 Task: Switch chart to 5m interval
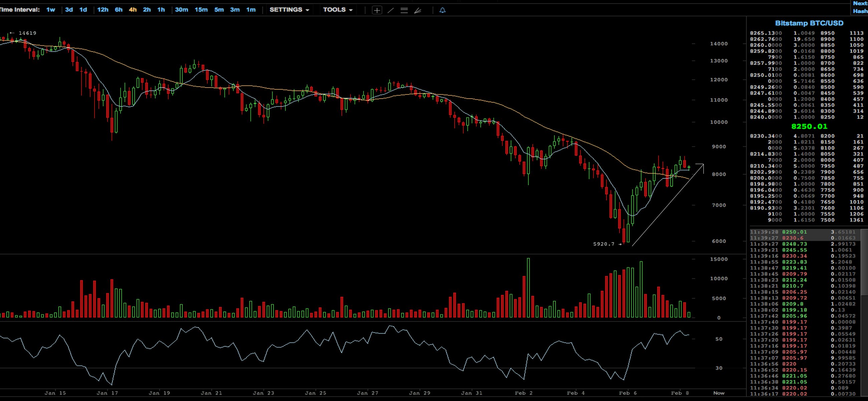coord(219,10)
